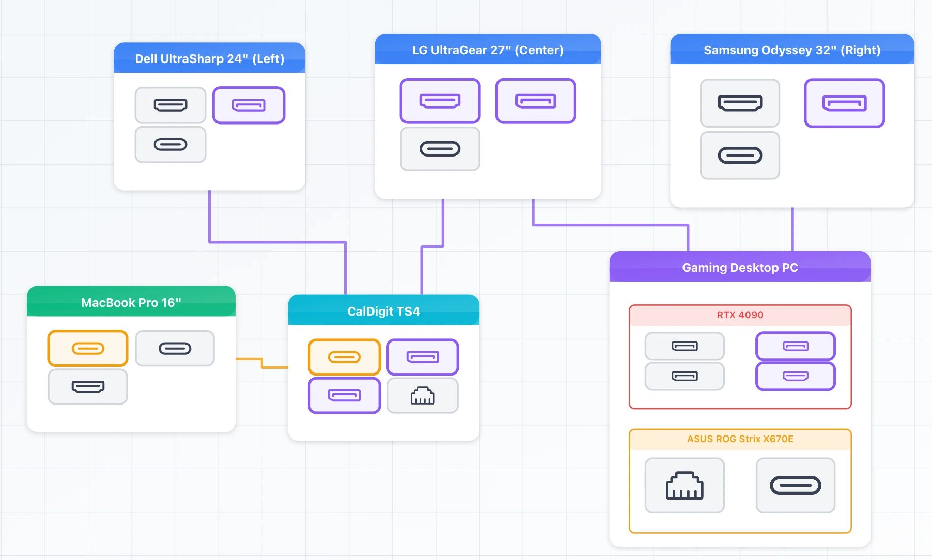
Task: Select the MacBook Pro 16" header
Action: 131,302
